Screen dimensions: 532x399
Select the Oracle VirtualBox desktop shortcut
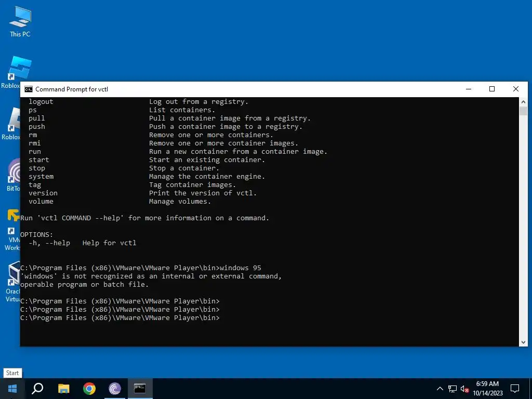coord(13,282)
